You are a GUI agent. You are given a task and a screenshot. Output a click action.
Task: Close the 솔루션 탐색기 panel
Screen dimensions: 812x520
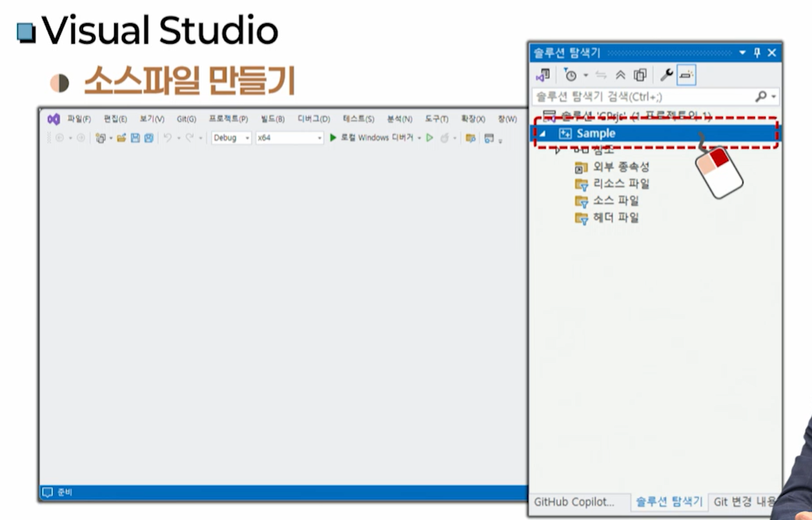tap(772, 52)
